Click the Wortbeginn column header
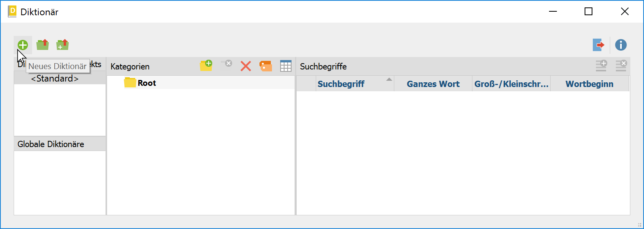The width and height of the screenshot is (644, 229). [x=589, y=84]
